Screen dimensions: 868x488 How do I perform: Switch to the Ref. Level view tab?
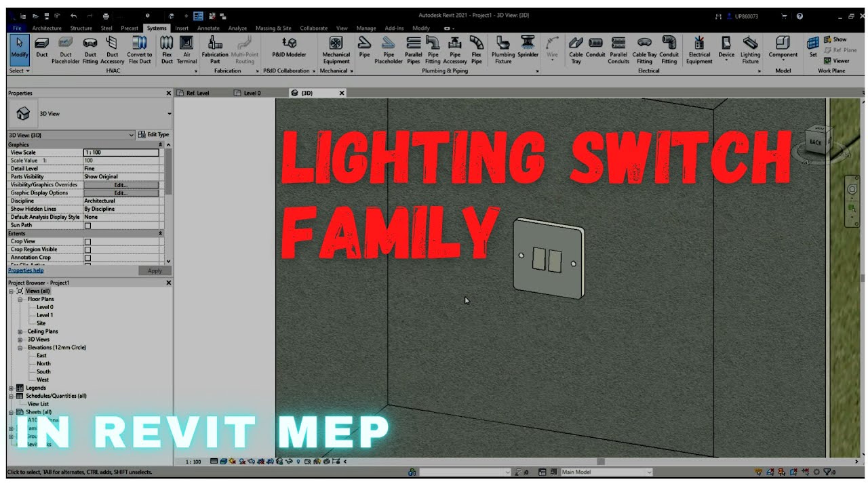(197, 93)
